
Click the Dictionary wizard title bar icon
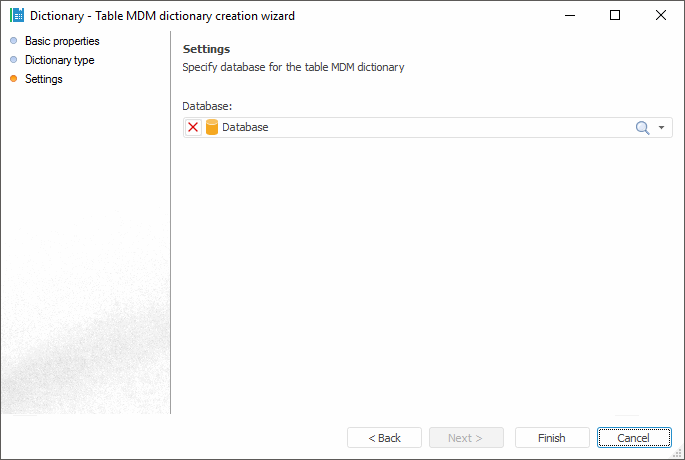tap(16, 16)
